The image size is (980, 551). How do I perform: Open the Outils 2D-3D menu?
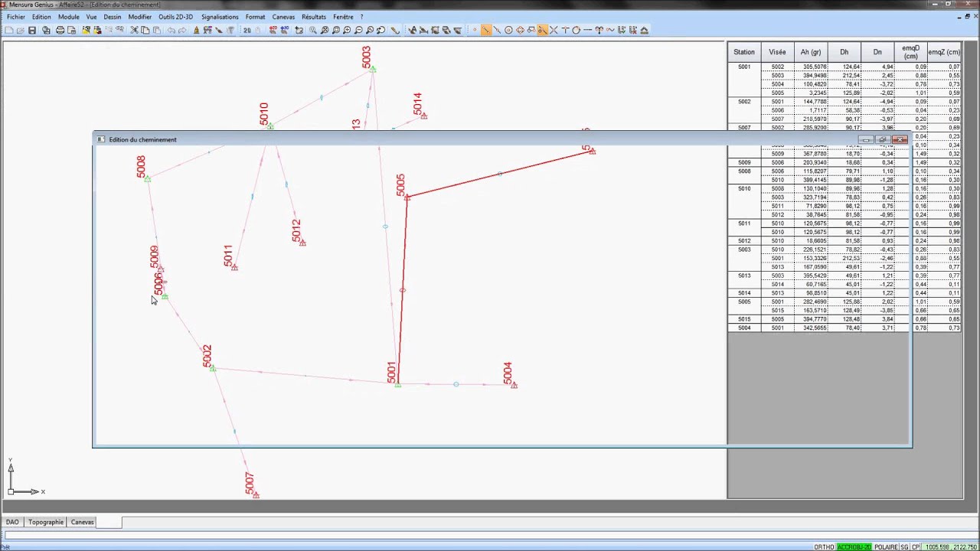175,17
